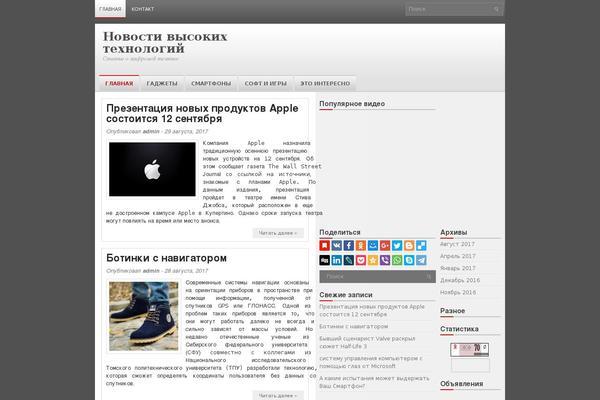The height and width of the screenshot is (400, 600).
Task: Open the top bar Главная tab
Action: tap(110, 9)
